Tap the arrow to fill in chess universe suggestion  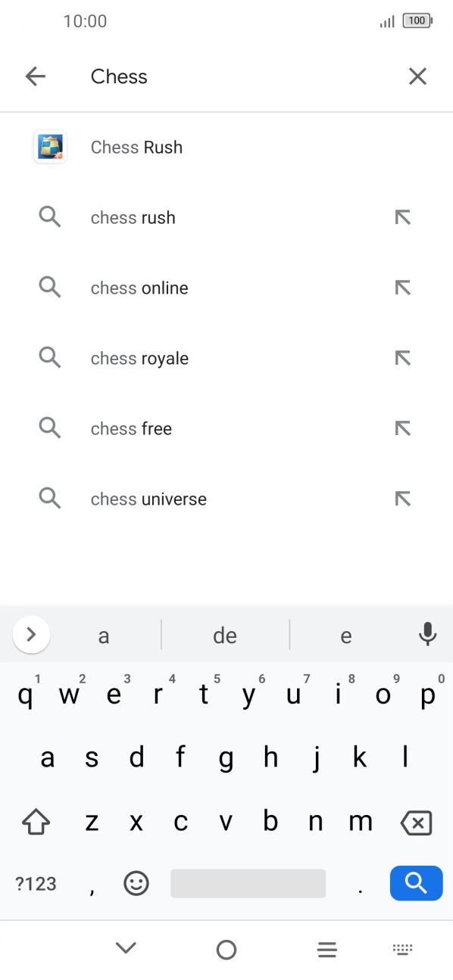click(402, 498)
